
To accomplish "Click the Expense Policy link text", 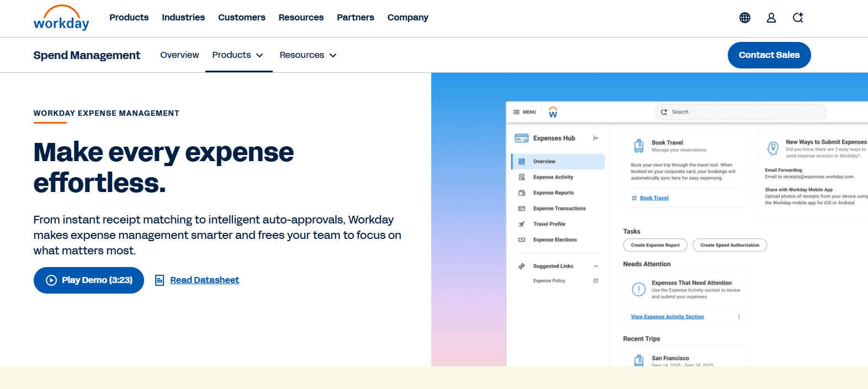I will coord(549,281).
